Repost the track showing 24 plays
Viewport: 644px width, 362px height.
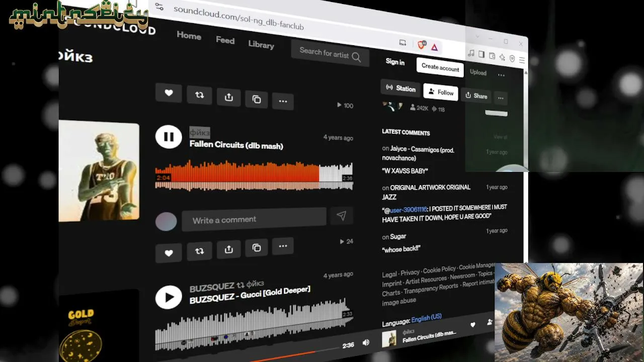[x=199, y=250]
